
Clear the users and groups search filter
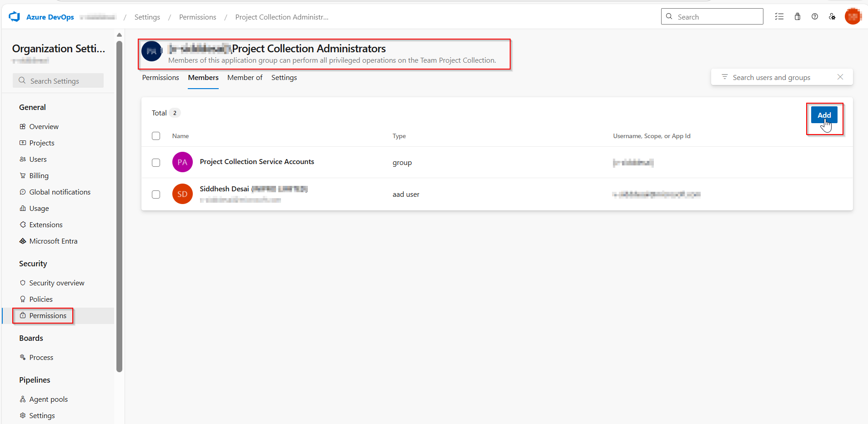pyautogui.click(x=840, y=77)
